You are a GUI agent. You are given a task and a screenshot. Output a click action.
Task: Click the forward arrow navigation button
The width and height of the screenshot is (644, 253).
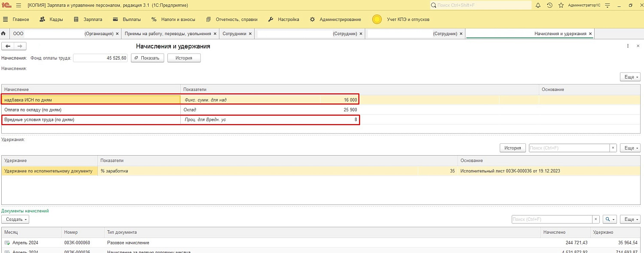pos(20,46)
